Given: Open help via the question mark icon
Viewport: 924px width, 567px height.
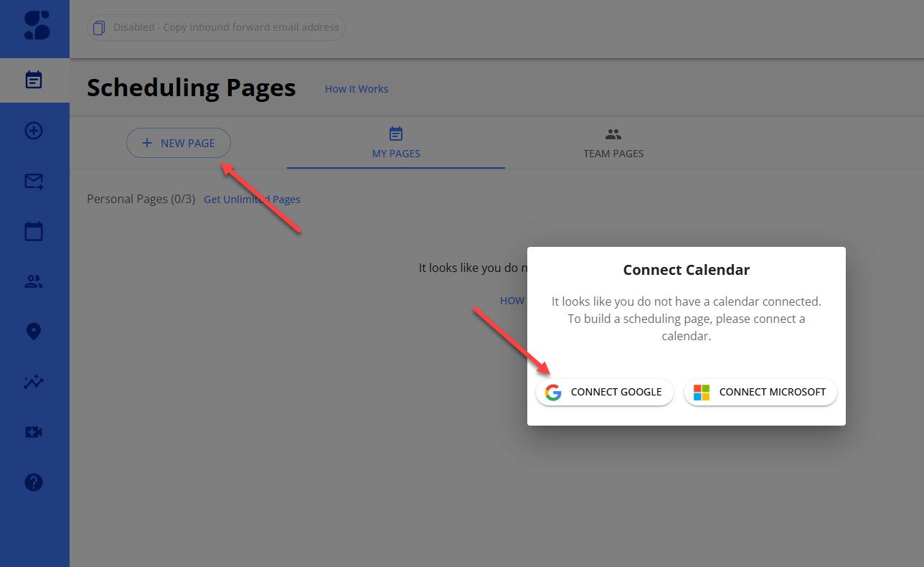Looking at the screenshot, I should point(34,482).
